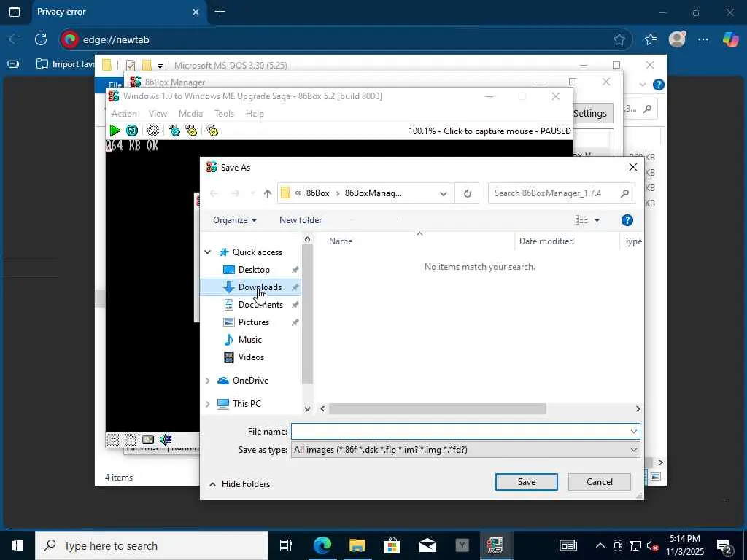The width and height of the screenshot is (747, 560).
Task: Click the horizontal scrollbar in file list
Action: (x=438, y=409)
